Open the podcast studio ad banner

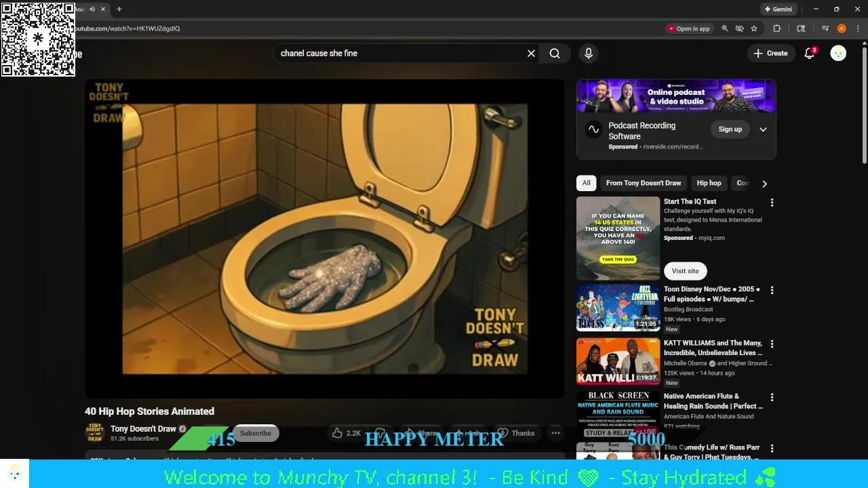pos(676,96)
